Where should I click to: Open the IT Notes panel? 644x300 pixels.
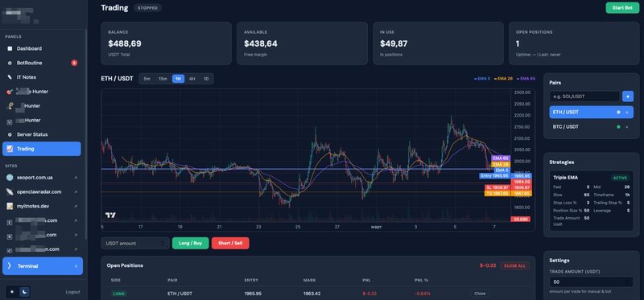point(42,77)
